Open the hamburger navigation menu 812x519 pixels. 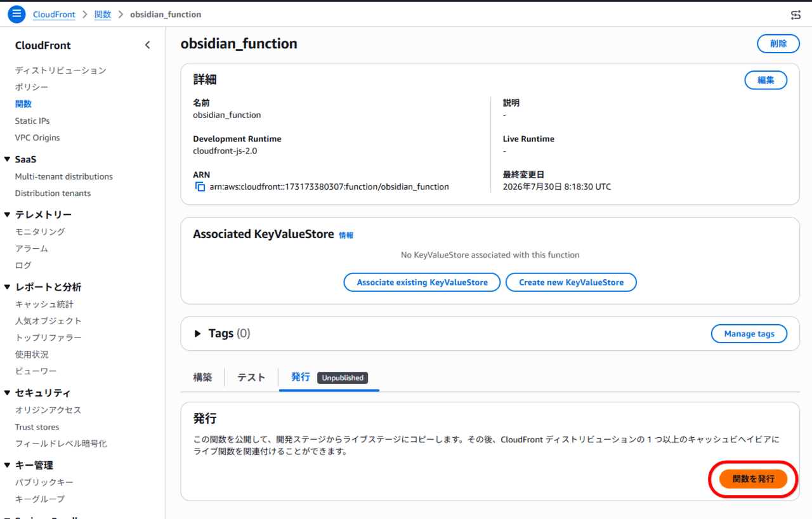click(17, 14)
